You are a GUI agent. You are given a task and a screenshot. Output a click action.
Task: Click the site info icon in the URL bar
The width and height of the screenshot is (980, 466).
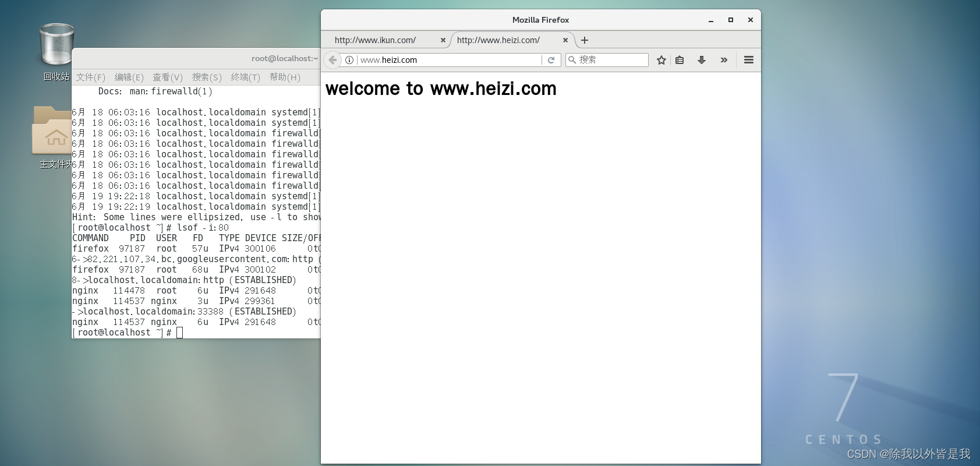pos(349,60)
